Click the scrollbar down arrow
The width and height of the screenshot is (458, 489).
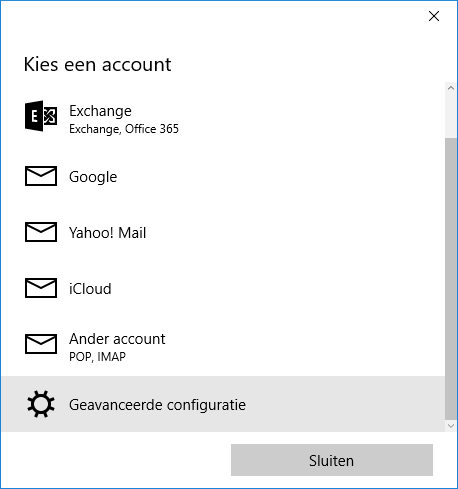[x=451, y=426]
